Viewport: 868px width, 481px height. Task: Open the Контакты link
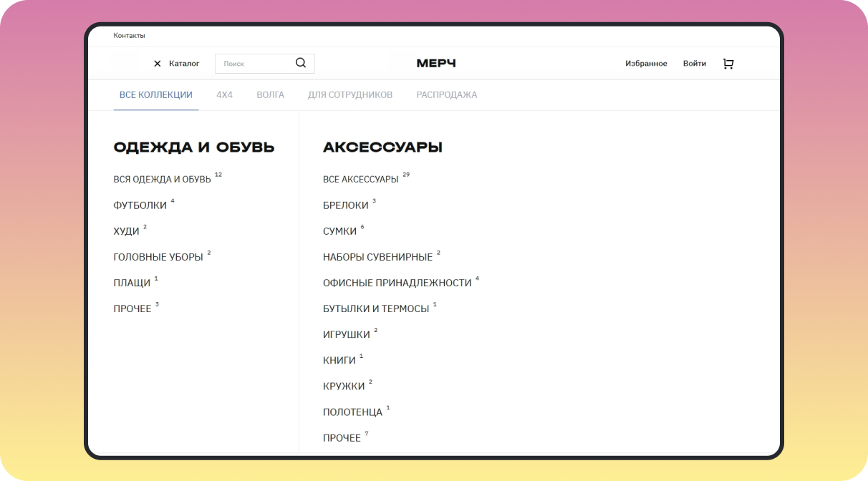click(x=129, y=36)
